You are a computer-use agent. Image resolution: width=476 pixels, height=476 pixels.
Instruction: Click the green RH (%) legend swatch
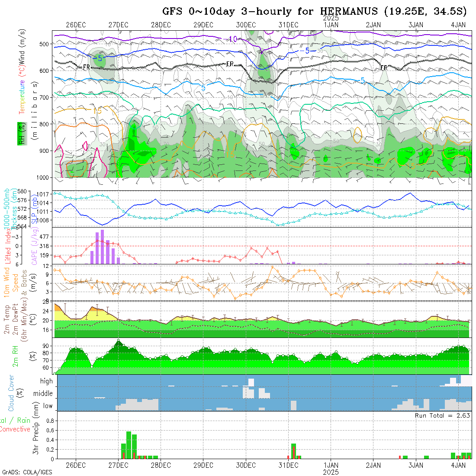[22, 134]
